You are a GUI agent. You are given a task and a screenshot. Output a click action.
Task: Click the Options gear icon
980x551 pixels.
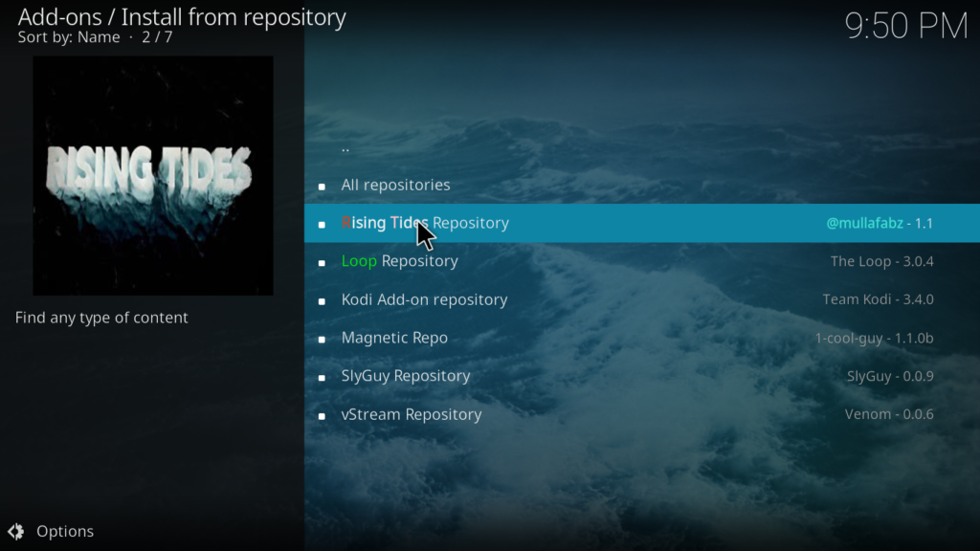[x=15, y=531]
